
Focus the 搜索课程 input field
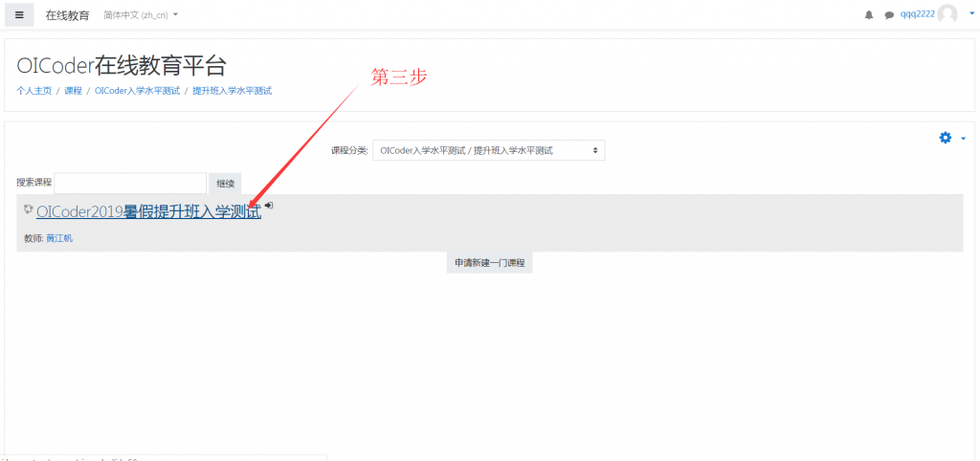[x=130, y=183]
